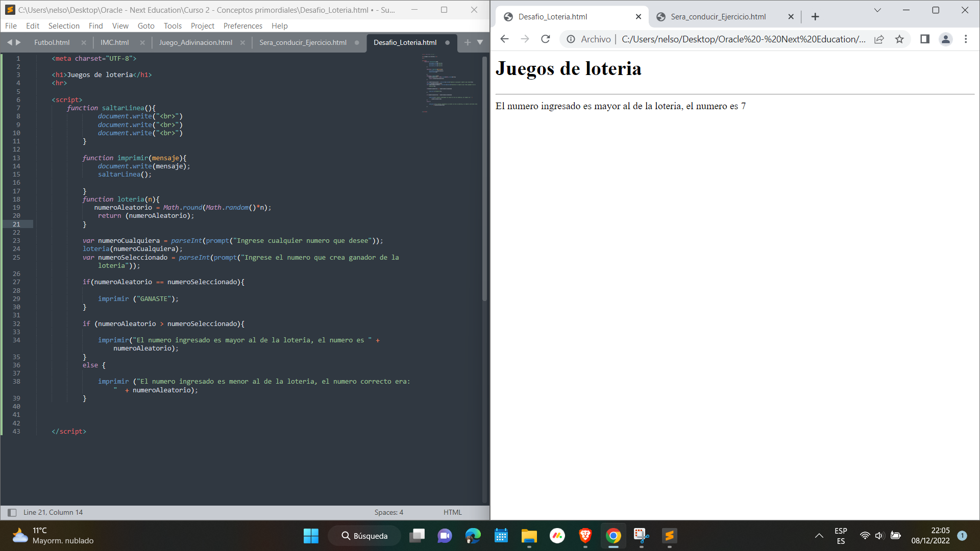The height and width of the screenshot is (551, 980).
Task: Share this page icon in address bar
Action: point(879,39)
